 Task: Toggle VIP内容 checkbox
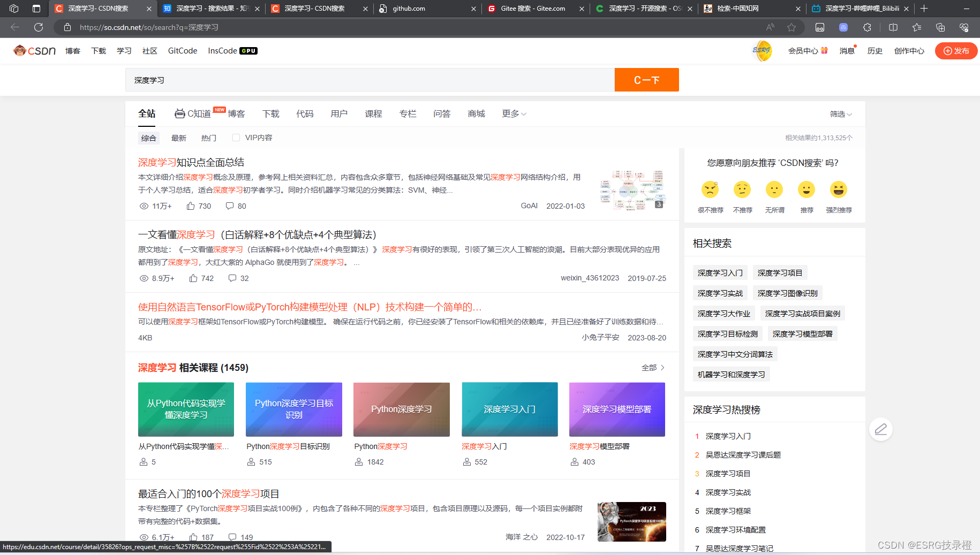coord(236,138)
